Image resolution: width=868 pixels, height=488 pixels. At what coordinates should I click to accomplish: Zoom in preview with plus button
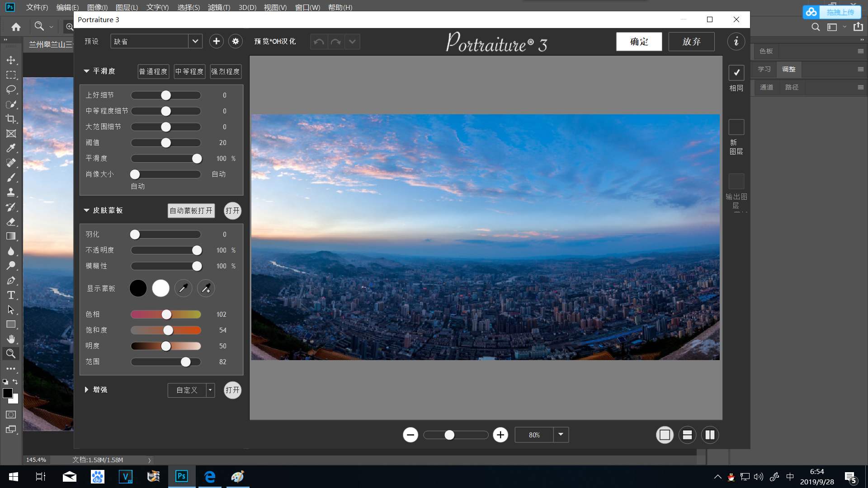click(x=500, y=435)
